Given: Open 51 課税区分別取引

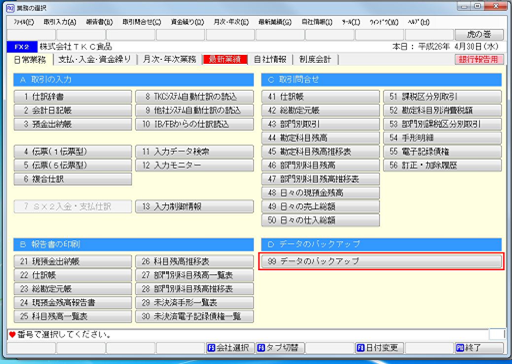Looking at the screenshot, I should pos(442,97).
